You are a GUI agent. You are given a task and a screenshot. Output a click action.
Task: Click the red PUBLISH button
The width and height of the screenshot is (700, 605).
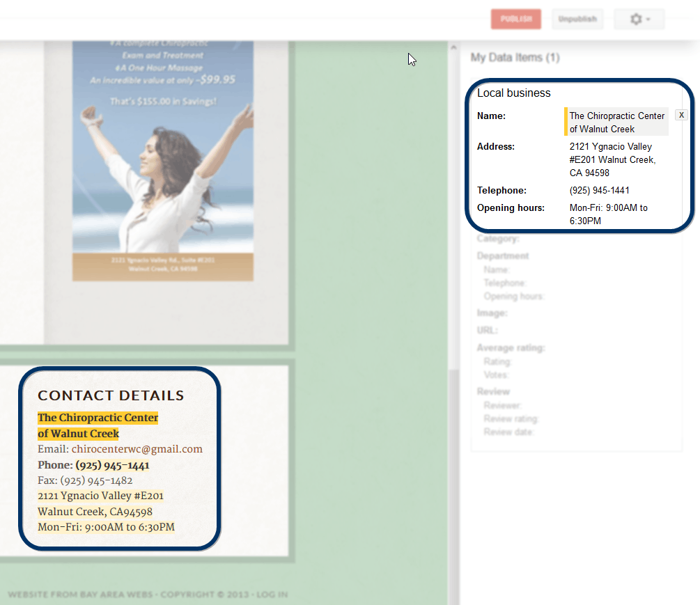(515, 19)
